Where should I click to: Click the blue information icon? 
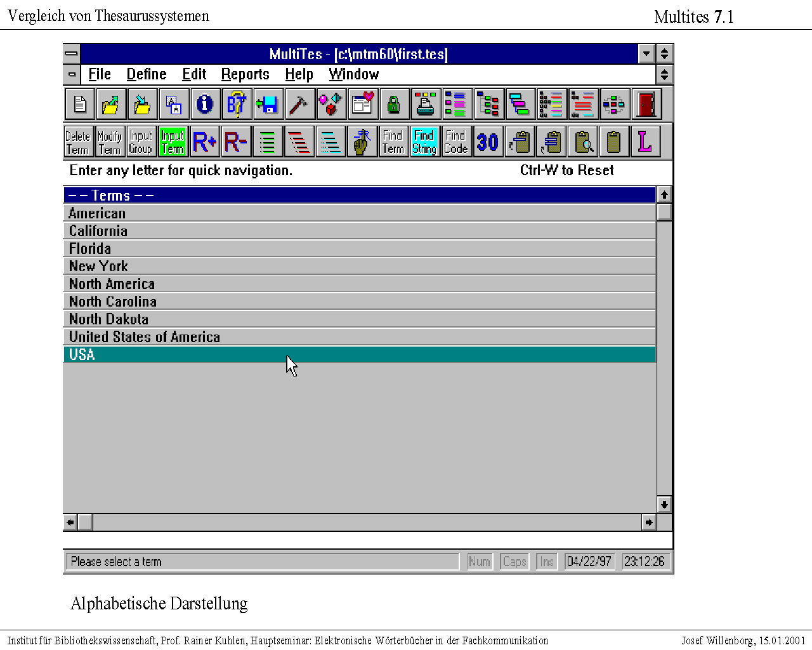point(205,104)
